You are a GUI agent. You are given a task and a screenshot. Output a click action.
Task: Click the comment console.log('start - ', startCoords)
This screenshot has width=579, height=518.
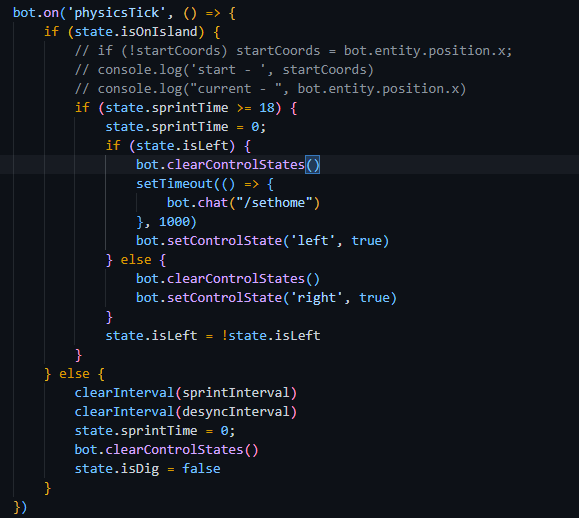click(224, 70)
